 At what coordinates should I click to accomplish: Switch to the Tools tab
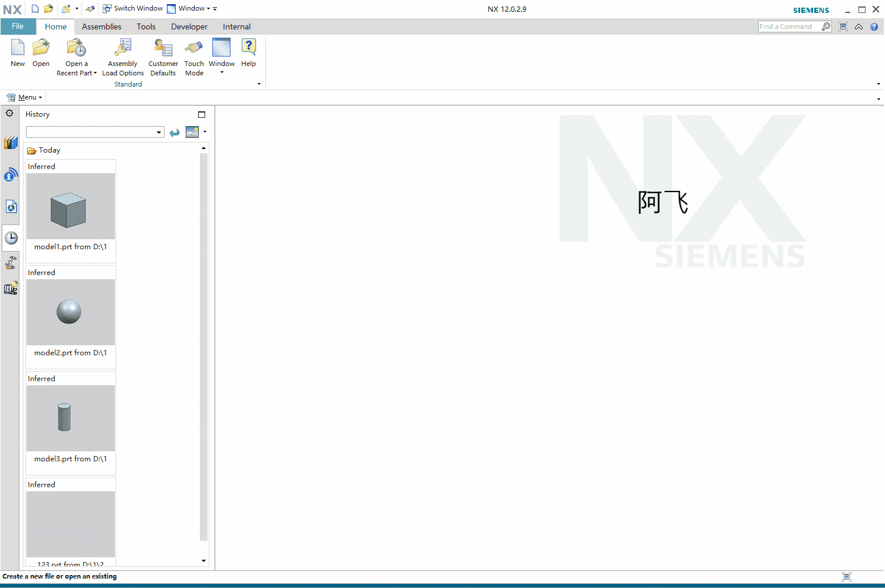click(146, 27)
